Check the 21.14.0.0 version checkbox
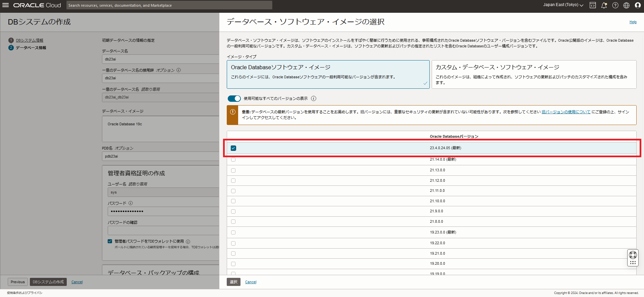Viewport: 644px width, 297px height. 233,159
